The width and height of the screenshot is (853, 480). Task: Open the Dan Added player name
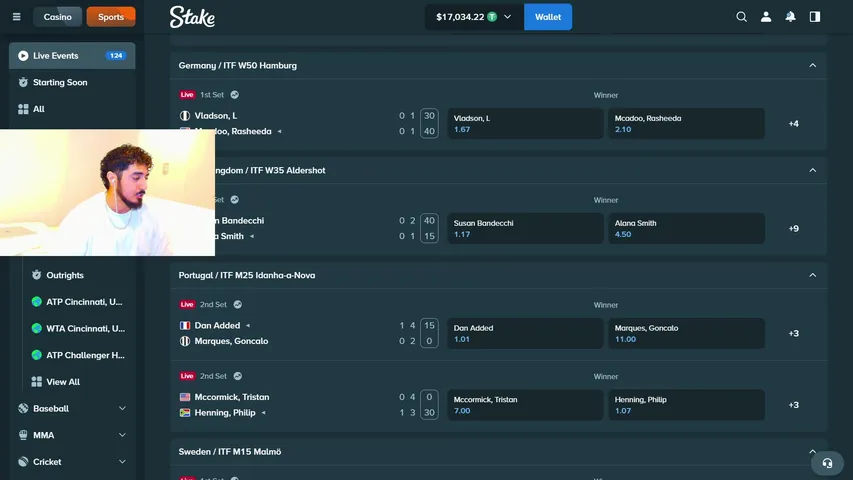(217, 325)
